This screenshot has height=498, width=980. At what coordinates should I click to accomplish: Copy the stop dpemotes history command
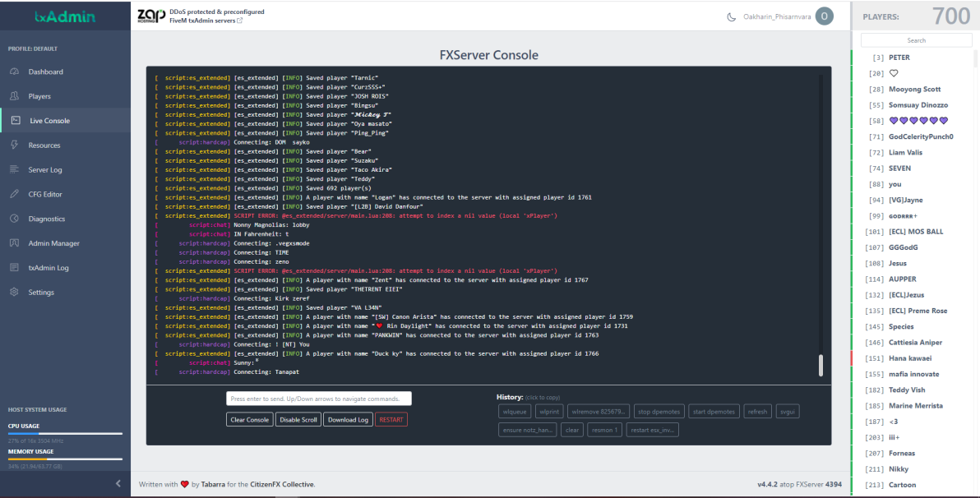click(x=659, y=411)
